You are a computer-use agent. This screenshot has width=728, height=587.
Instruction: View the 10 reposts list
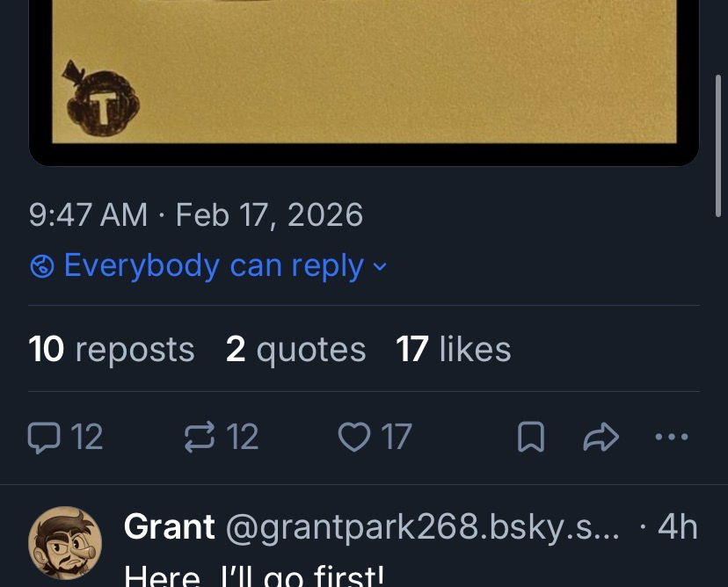coord(112,349)
